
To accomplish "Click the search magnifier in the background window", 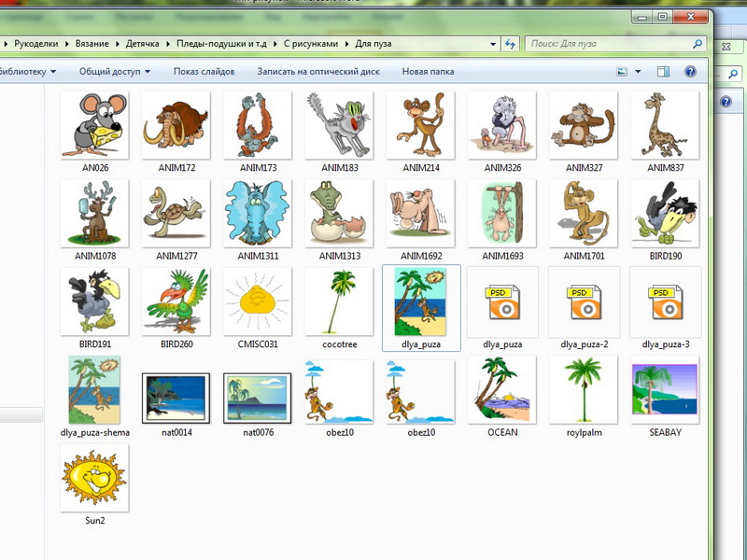I will point(733,74).
